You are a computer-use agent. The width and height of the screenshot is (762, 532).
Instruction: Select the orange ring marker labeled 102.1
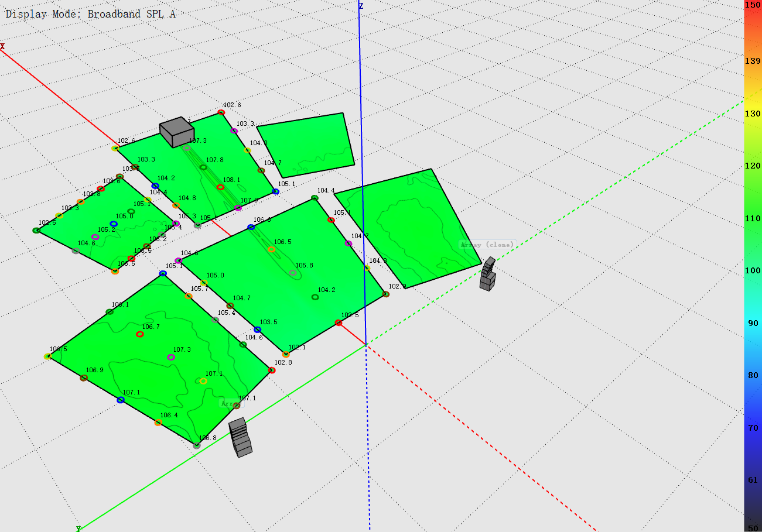tap(286, 355)
